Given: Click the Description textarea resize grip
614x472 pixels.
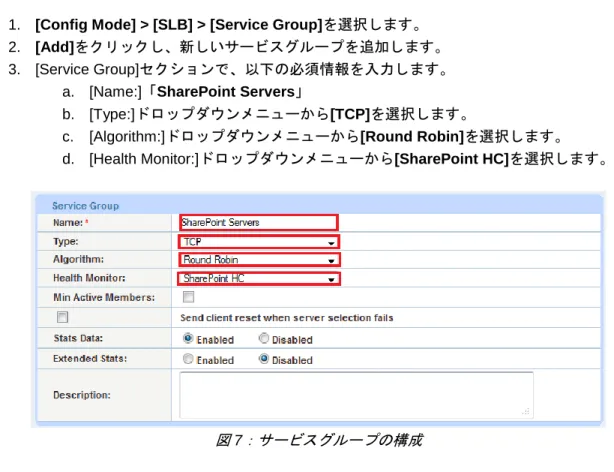Looking at the screenshot, I should pos(526,411).
